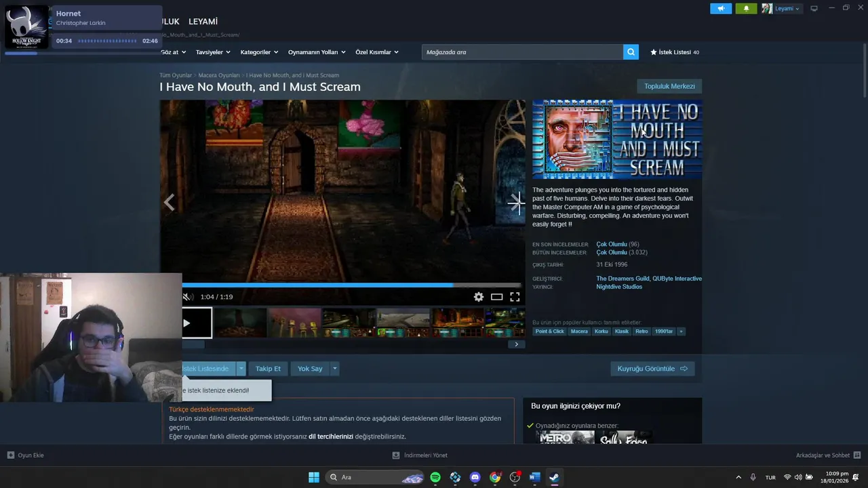Open the Kategoriler dropdown menu

coord(259,52)
